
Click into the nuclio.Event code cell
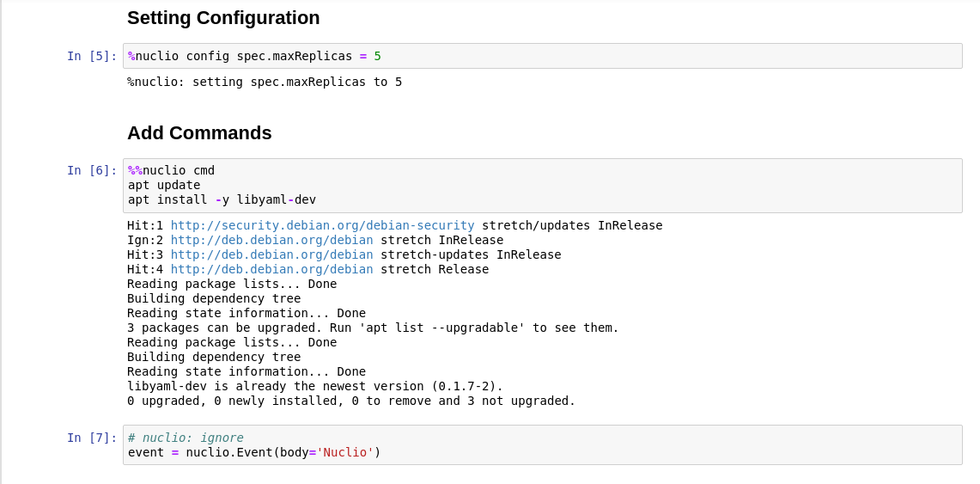tap(543, 445)
